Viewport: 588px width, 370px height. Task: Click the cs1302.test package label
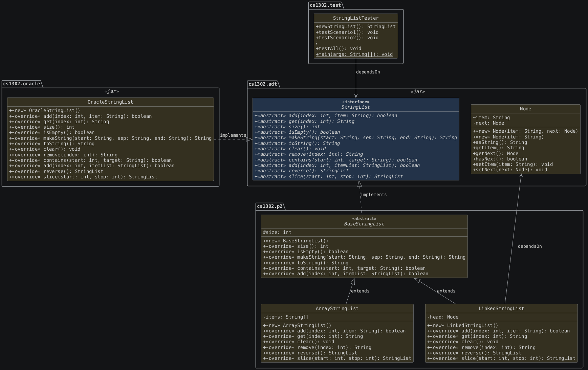click(x=325, y=5)
